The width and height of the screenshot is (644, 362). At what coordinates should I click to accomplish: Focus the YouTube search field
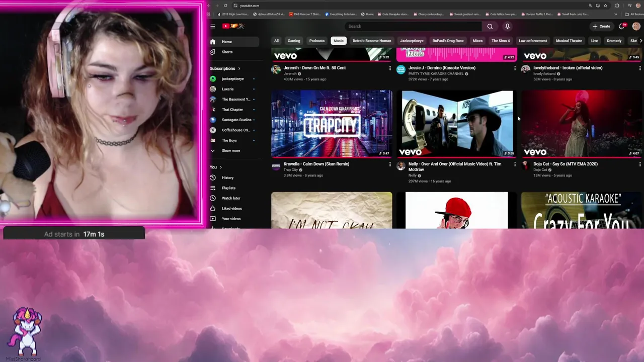point(413,26)
